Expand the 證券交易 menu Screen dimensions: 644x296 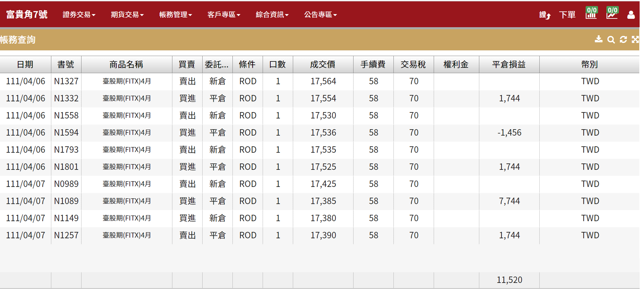coord(79,14)
